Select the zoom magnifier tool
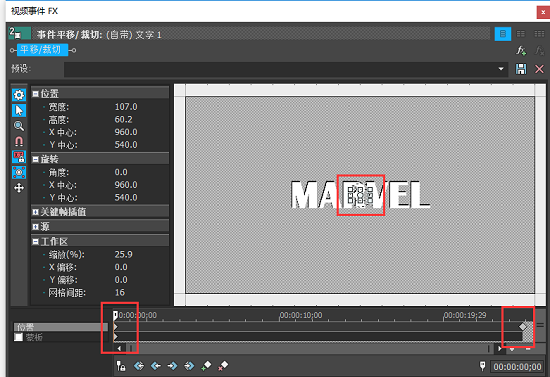Image resolution: width=550 pixels, height=377 pixels. coord(19,126)
